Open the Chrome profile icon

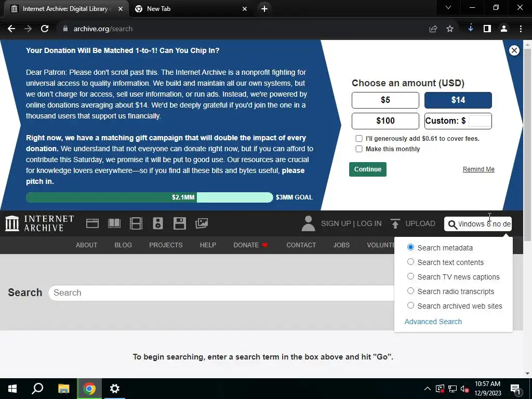click(x=504, y=29)
